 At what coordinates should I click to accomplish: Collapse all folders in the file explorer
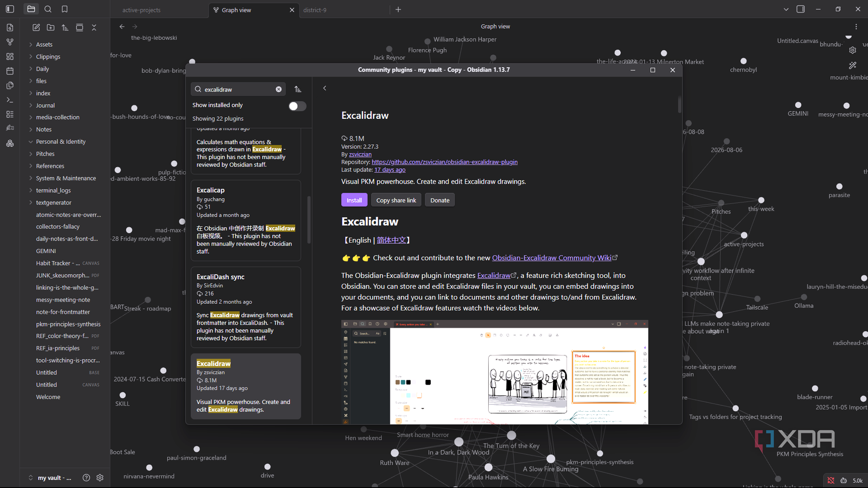pyautogui.click(x=94, y=27)
